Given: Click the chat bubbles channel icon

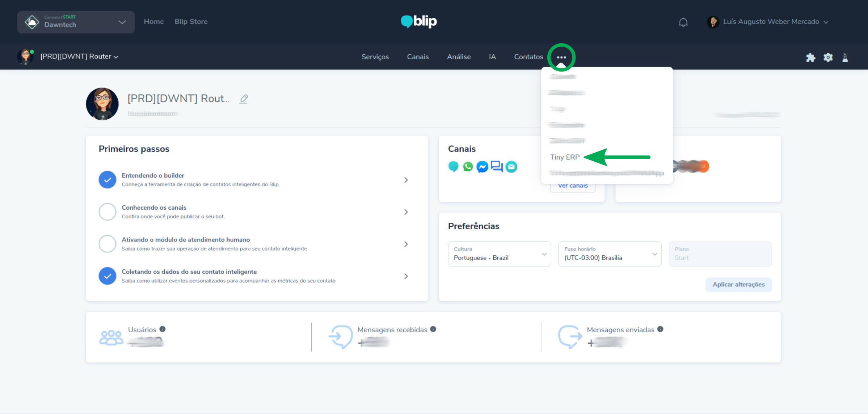Looking at the screenshot, I should [x=497, y=167].
